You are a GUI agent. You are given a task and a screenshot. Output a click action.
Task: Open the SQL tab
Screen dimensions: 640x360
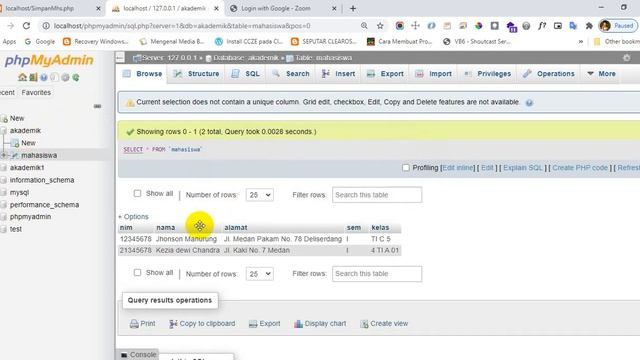246,74
